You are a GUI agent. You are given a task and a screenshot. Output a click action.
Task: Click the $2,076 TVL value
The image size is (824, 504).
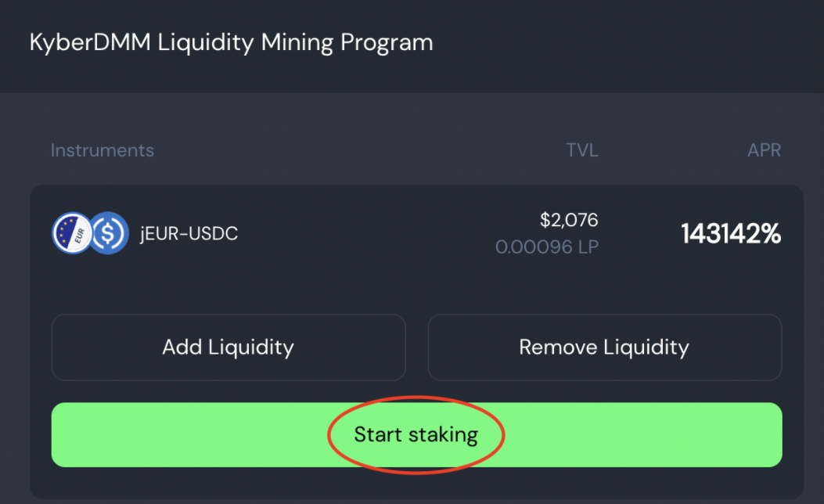point(569,220)
